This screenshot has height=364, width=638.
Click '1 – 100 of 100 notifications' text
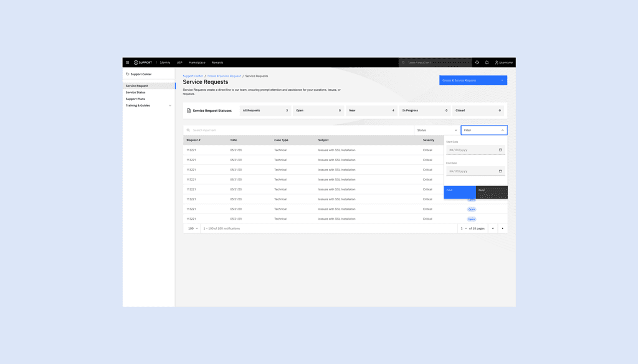click(222, 228)
